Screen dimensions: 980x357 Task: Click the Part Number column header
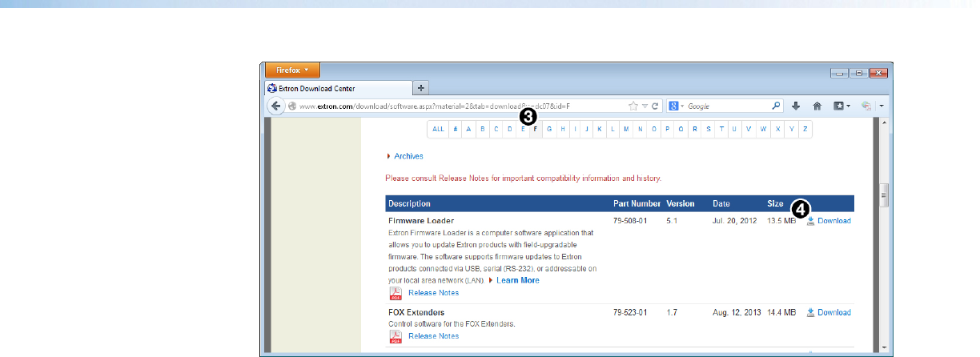[x=637, y=203]
